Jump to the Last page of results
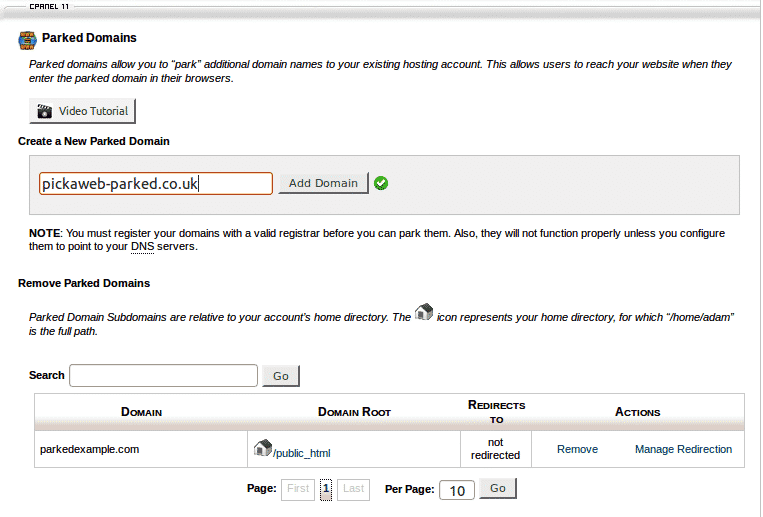Image resolution: width=763 pixels, height=517 pixels. tap(353, 489)
